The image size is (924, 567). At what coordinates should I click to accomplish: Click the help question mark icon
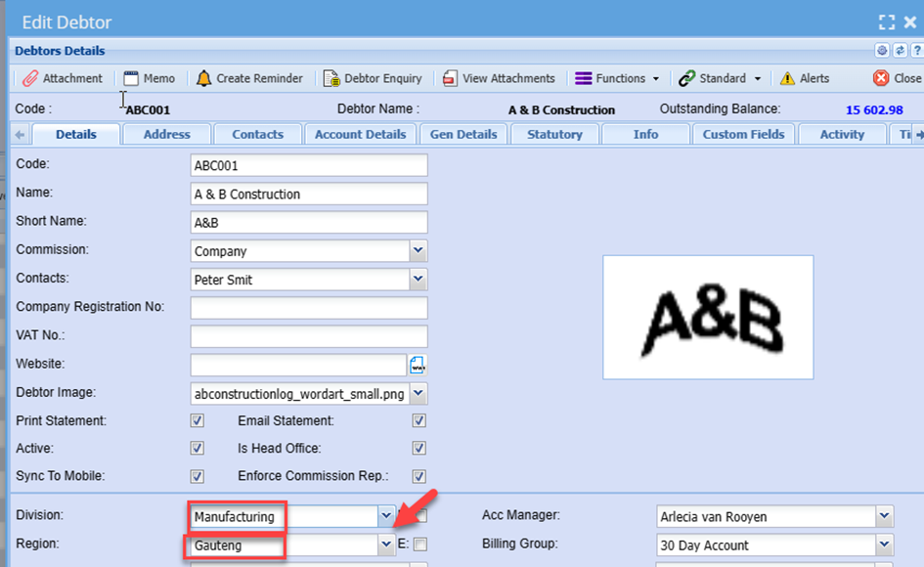pos(917,51)
